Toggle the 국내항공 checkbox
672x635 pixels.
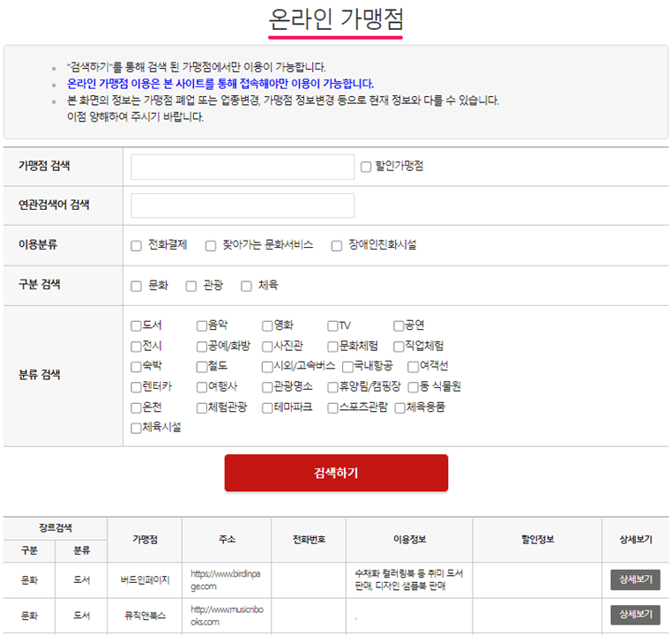[348, 367]
